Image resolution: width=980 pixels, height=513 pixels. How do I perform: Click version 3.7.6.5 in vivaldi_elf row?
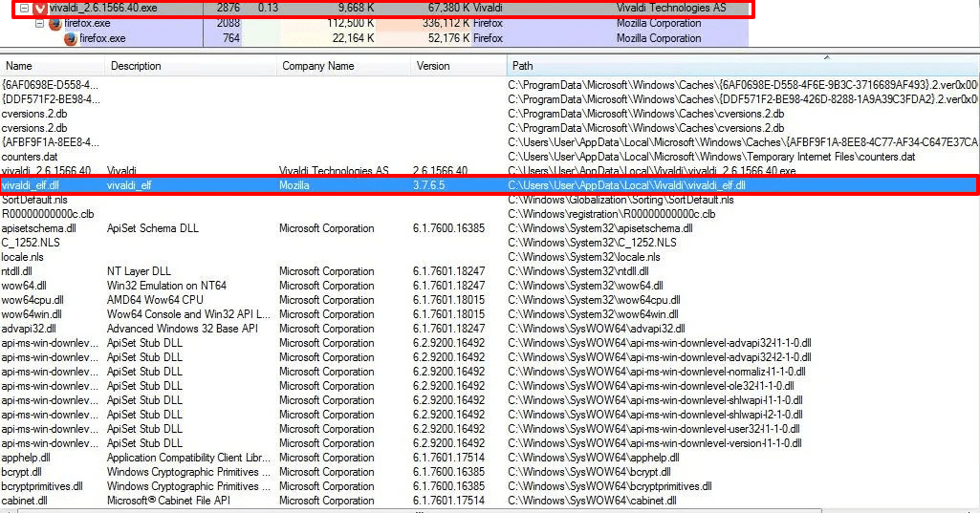tap(428, 185)
